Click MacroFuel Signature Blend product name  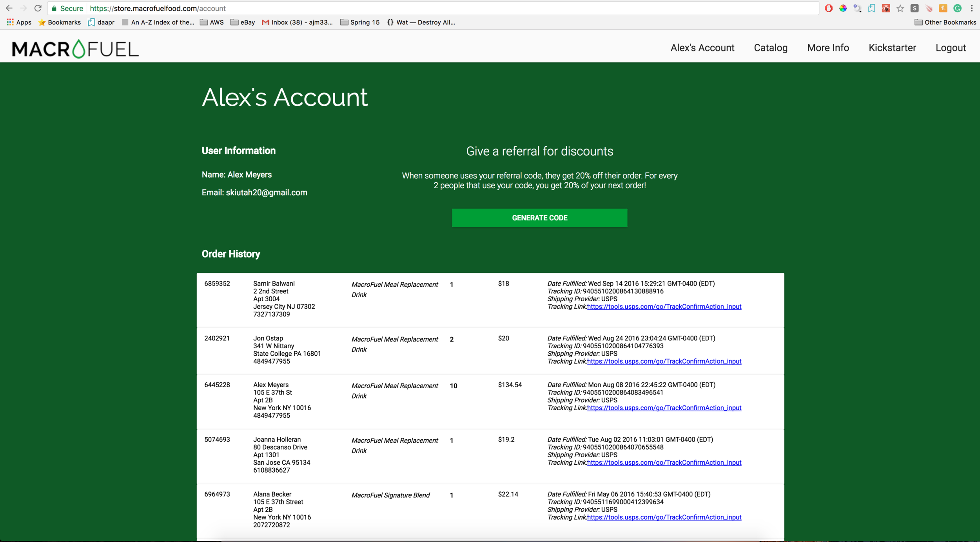(x=390, y=495)
